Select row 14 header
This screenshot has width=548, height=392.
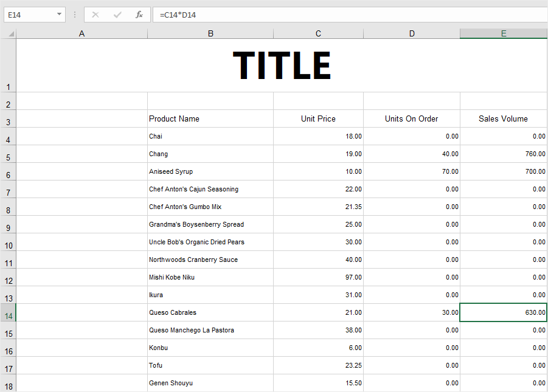coord(8,313)
